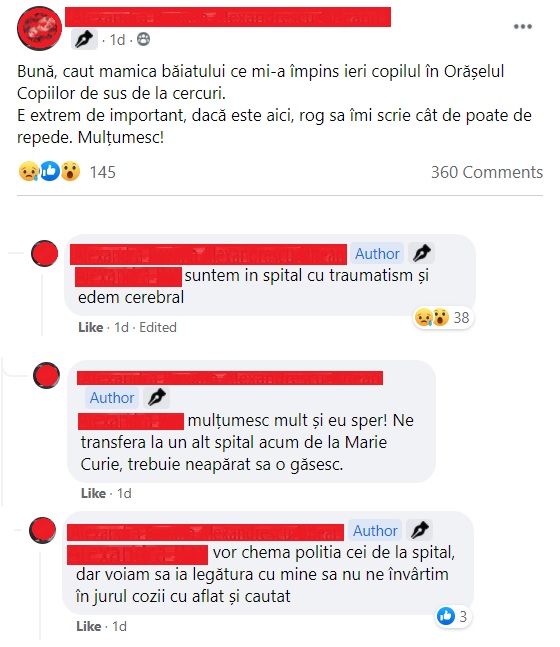Open the post author's profile picture
560x647 pixels.
point(39,28)
